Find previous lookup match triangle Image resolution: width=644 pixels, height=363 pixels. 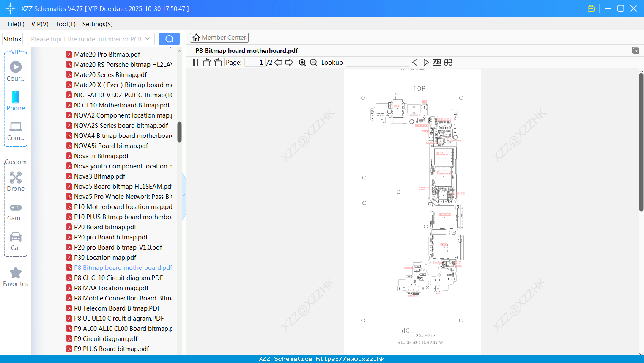[415, 63]
